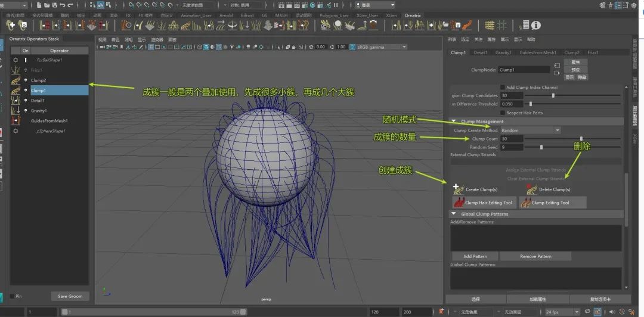Click the Create Clump(s) icon
The height and width of the screenshot is (317, 644).
pyautogui.click(x=458, y=189)
